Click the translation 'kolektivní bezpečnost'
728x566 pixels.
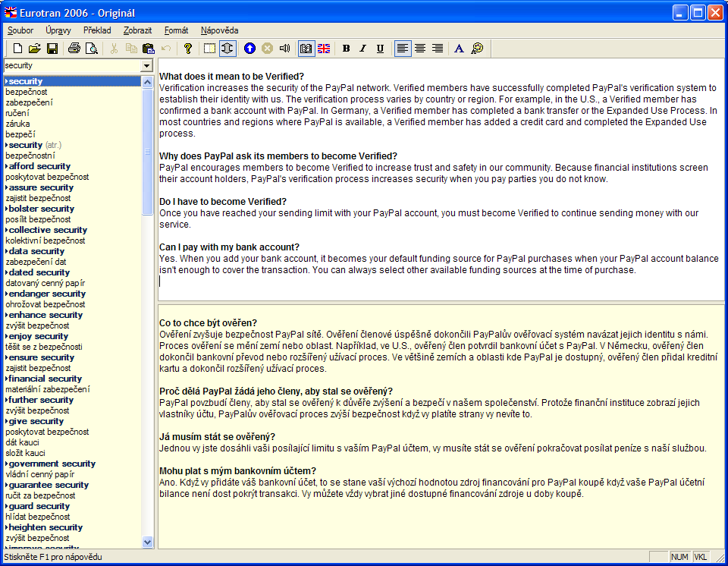[45, 241]
